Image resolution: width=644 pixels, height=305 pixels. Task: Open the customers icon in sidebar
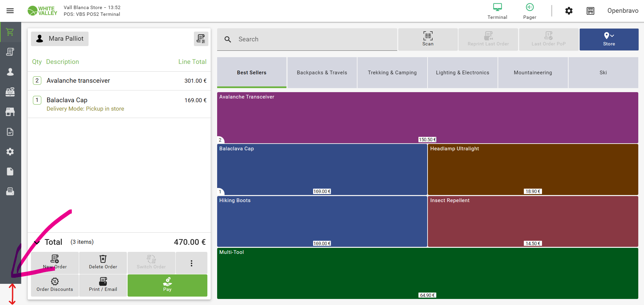coord(10,72)
